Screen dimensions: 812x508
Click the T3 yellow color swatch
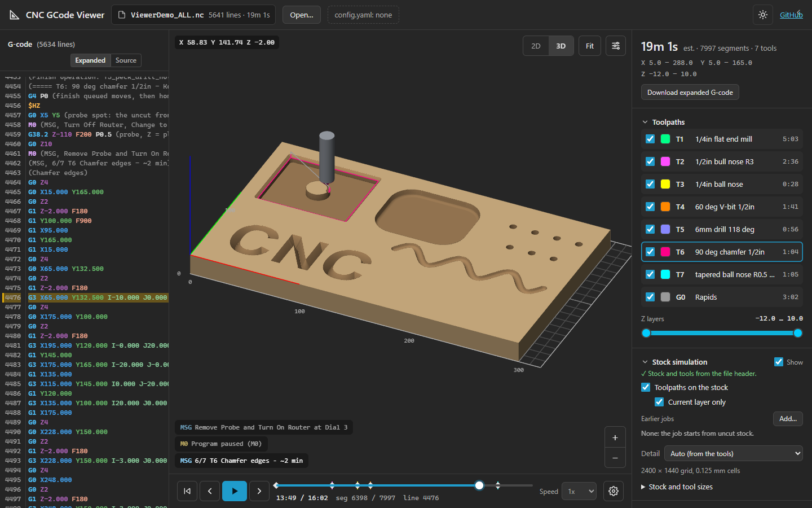point(665,184)
